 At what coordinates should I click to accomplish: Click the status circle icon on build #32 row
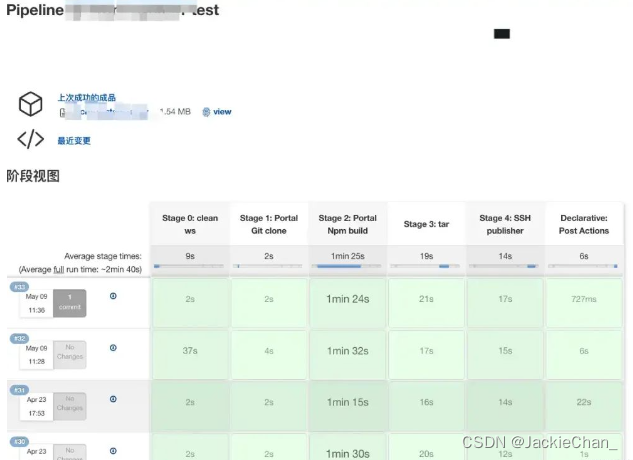(113, 348)
